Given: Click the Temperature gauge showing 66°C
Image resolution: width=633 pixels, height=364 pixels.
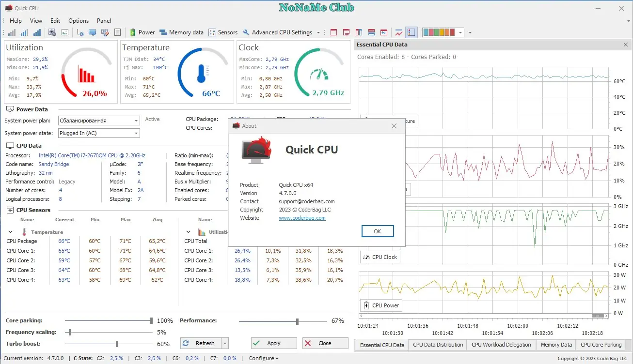Looking at the screenshot, I should [x=203, y=73].
